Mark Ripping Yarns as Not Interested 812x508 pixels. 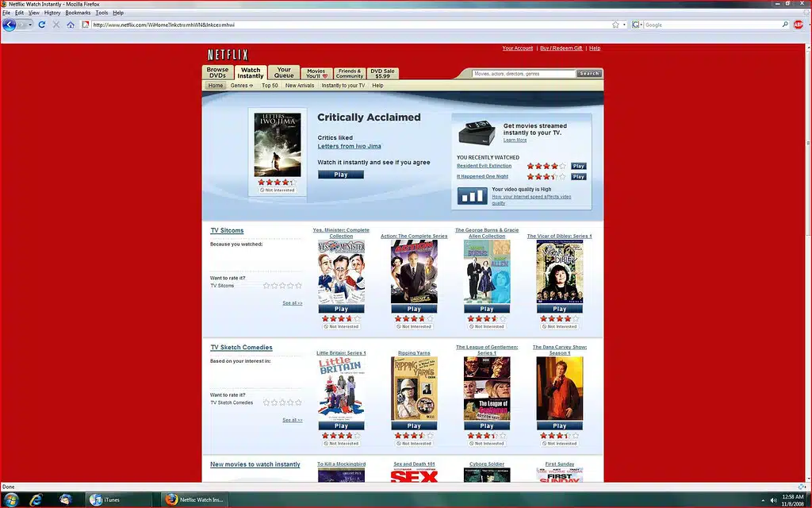414,444
